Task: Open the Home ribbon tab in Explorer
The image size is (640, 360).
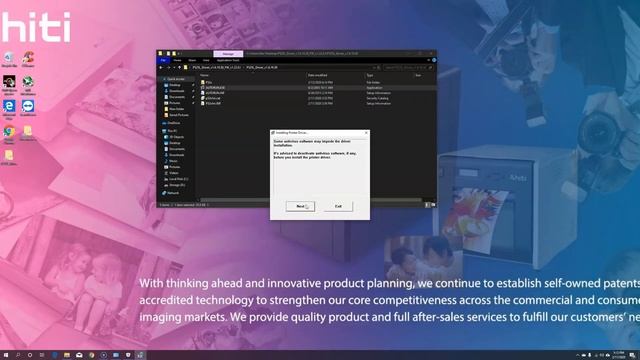Action: click(178, 60)
